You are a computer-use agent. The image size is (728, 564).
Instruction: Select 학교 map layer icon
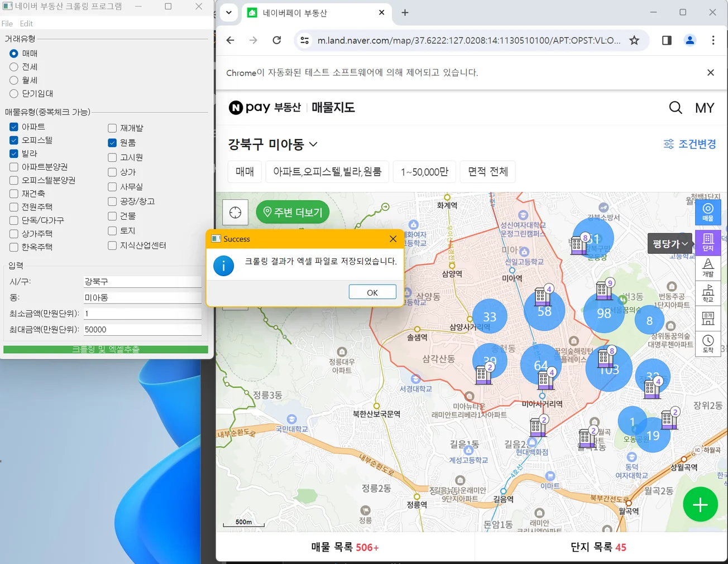(x=708, y=293)
